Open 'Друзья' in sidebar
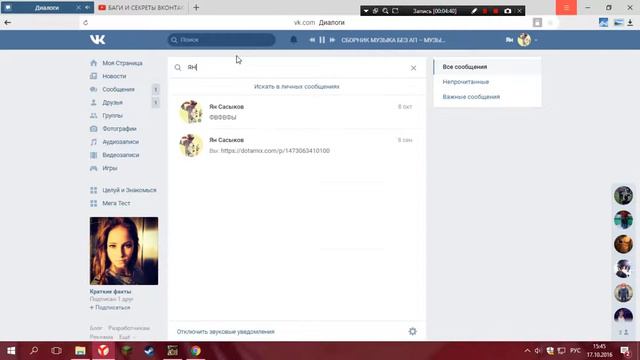The image size is (640, 360). coord(113,102)
